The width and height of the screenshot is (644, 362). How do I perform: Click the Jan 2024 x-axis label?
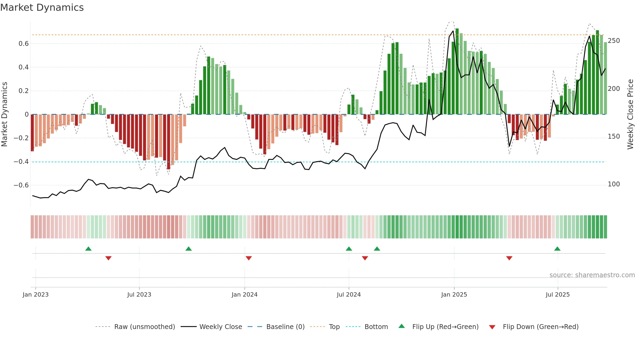pos(245,294)
